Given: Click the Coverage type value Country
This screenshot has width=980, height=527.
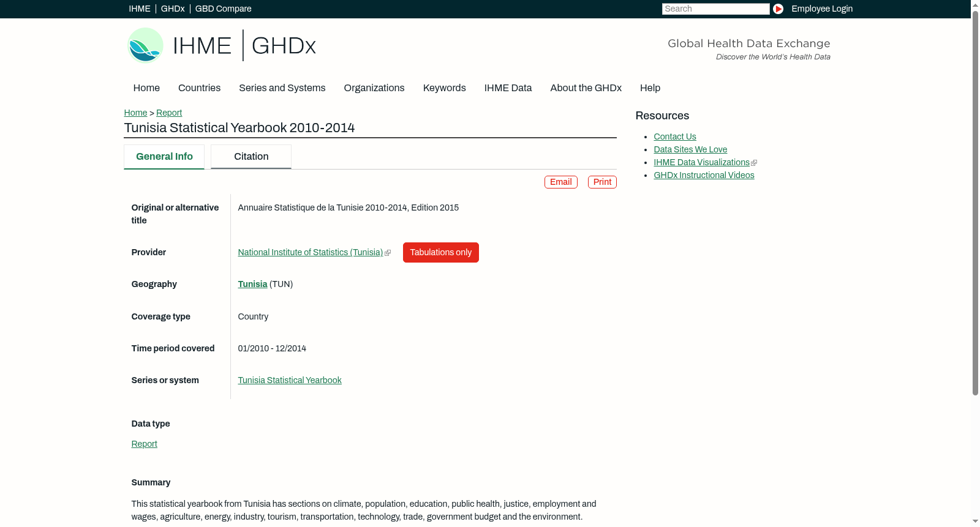Looking at the screenshot, I should pos(253,316).
